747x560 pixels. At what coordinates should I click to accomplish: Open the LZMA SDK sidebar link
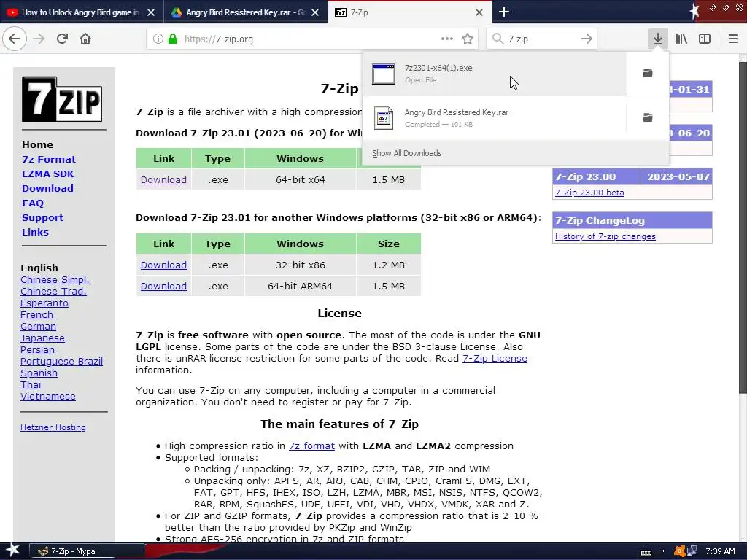coord(47,174)
